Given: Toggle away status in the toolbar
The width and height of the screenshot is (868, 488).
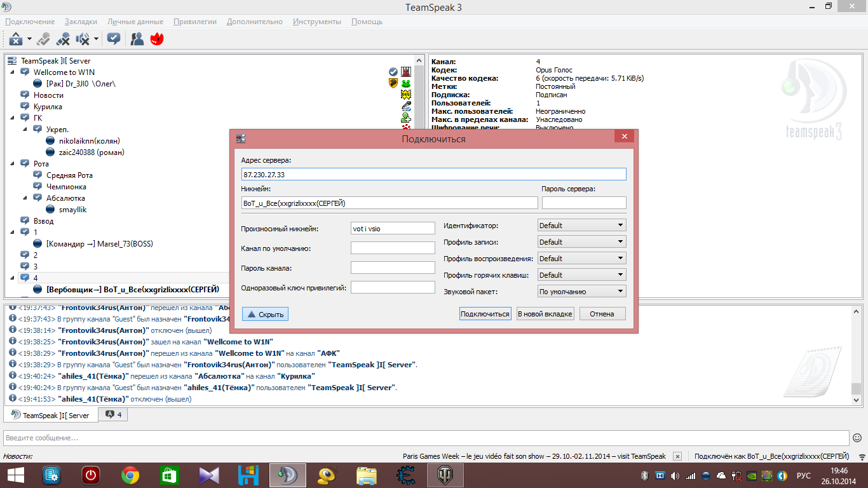Looking at the screenshot, I should (x=43, y=39).
